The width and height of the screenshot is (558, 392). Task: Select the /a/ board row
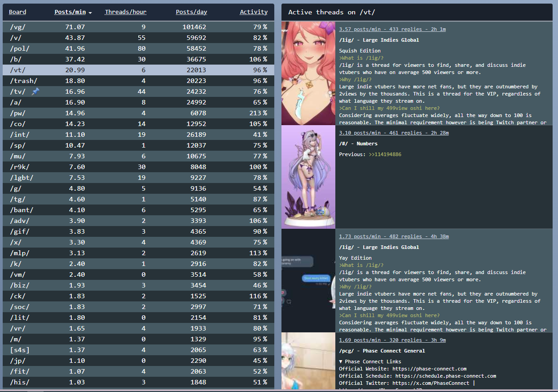[138, 102]
